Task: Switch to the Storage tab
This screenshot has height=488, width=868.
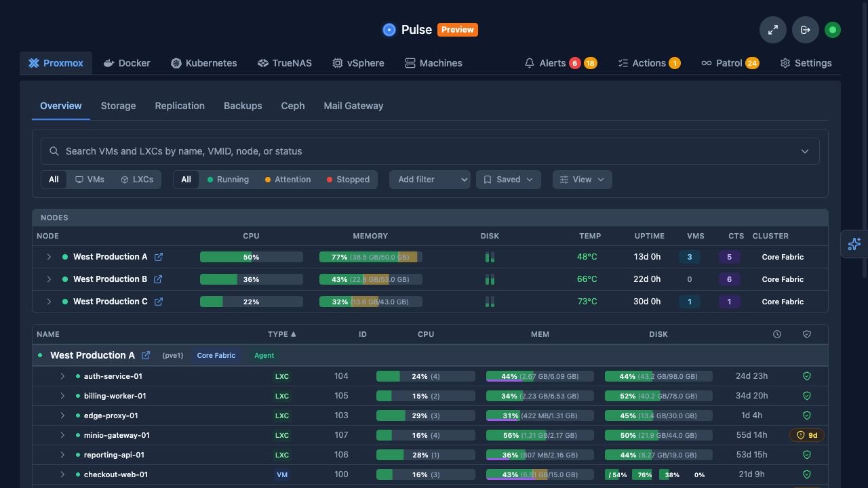Action: (x=119, y=106)
